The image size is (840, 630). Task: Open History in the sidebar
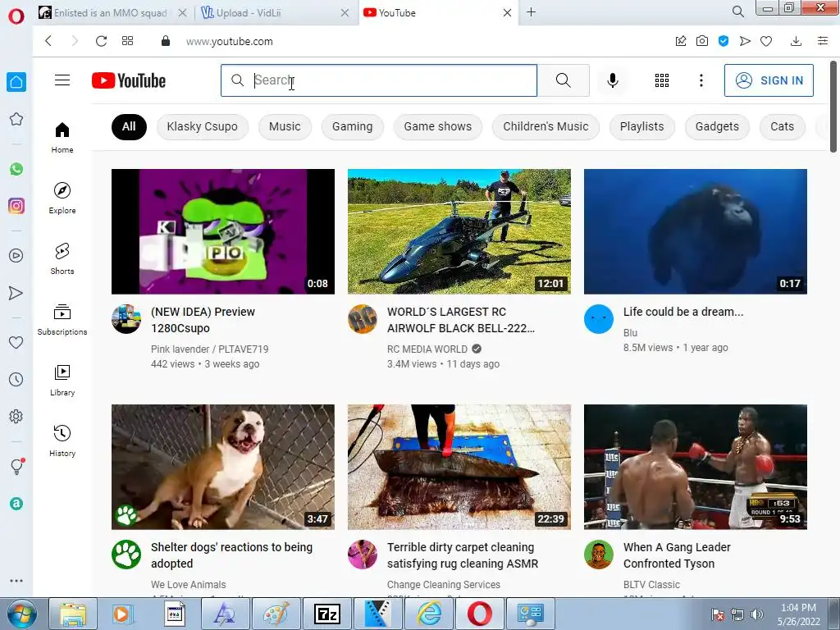[x=62, y=441]
